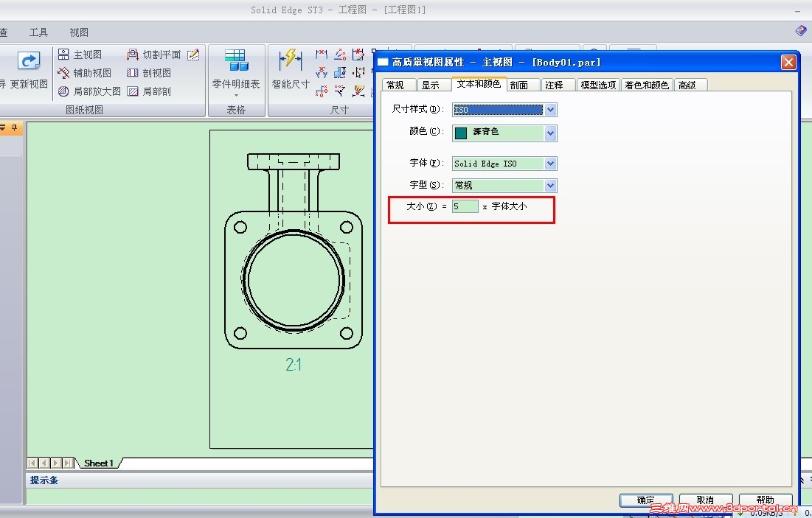The image size is (812, 518).
Task: Select the drawing view of the part
Action: click(294, 251)
